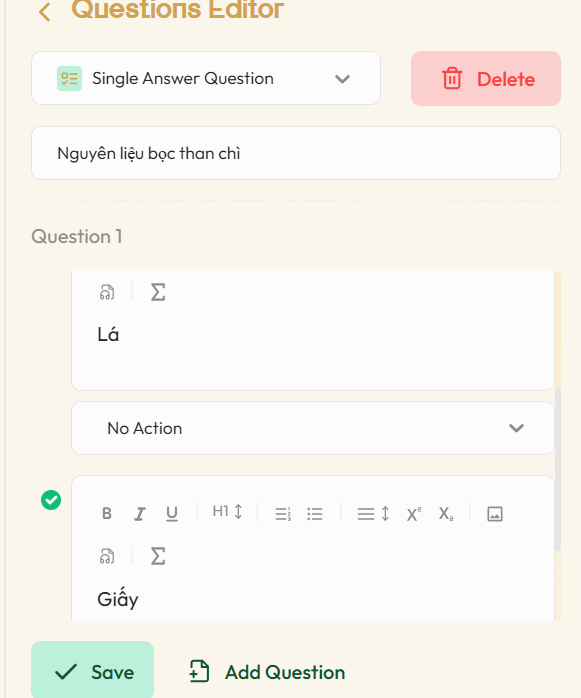581x698 pixels.
Task: Apply superscript formatting
Action: pos(414,514)
